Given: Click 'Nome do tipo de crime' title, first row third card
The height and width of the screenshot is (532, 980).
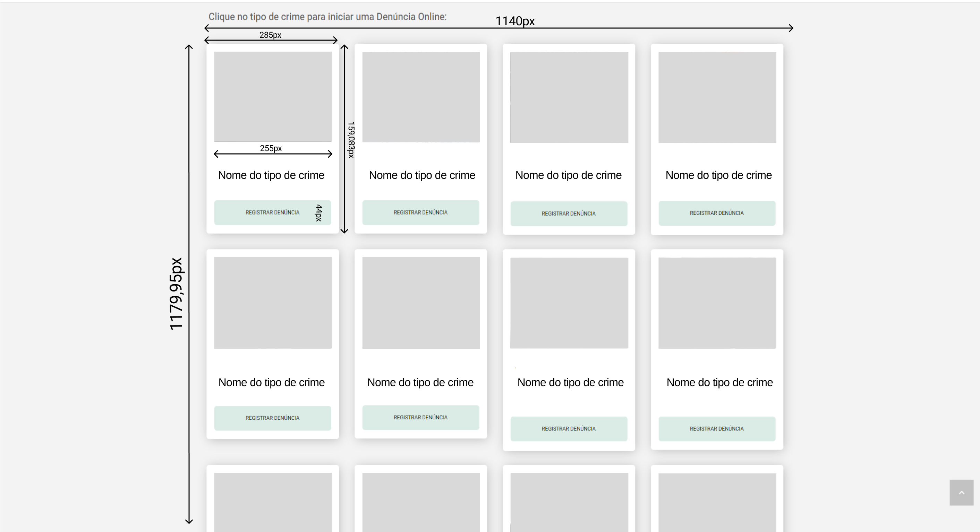Looking at the screenshot, I should click(x=568, y=175).
